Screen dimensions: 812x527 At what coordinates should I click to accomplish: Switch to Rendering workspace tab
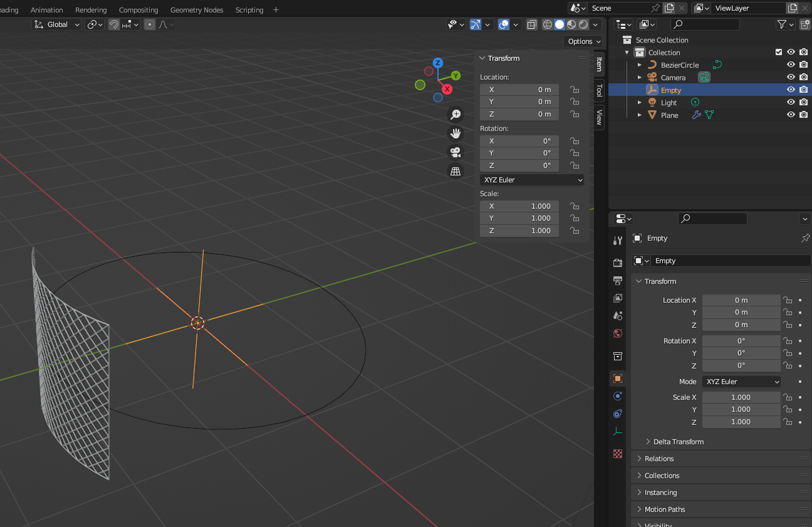point(91,10)
